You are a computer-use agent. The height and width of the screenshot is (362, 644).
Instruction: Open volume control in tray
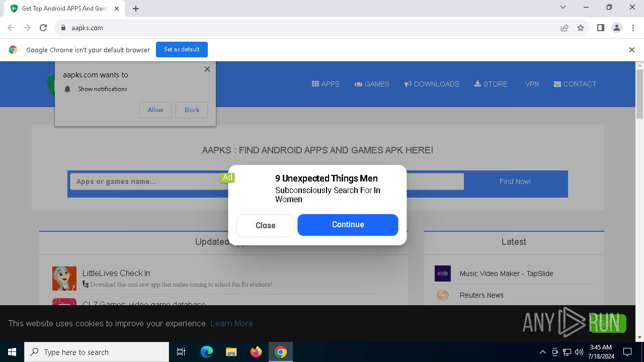[x=579, y=352]
